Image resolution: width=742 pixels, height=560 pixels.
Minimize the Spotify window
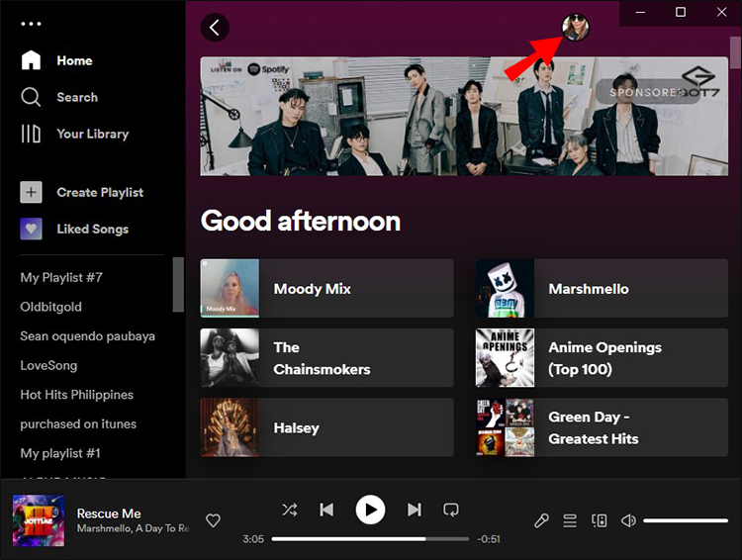(x=640, y=12)
